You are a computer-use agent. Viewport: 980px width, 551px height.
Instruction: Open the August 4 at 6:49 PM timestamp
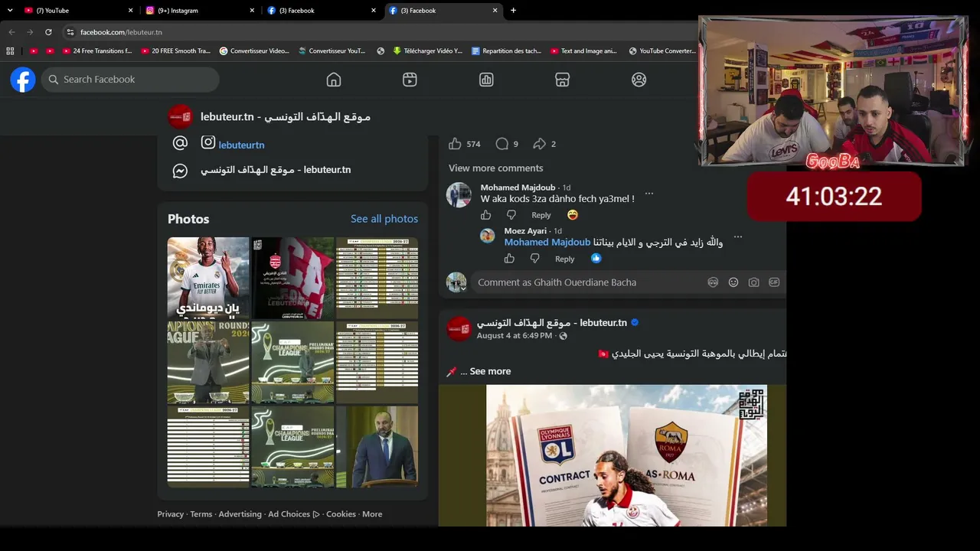coord(514,336)
